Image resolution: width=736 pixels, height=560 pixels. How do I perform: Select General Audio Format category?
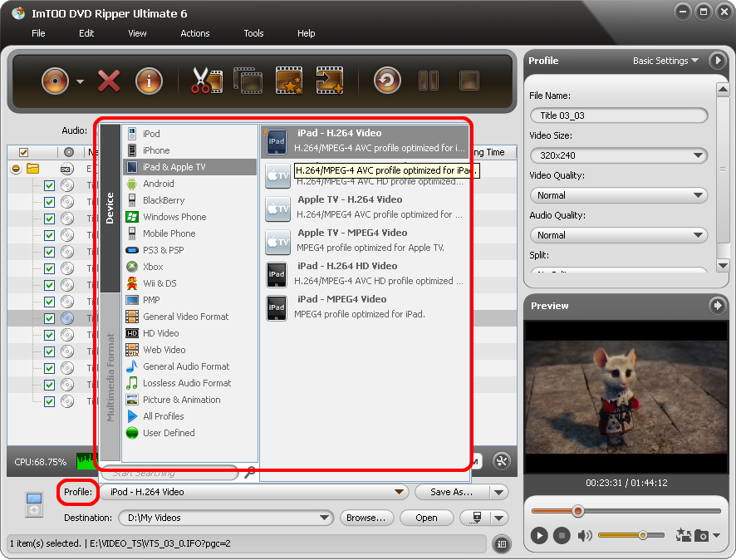pos(190,366)
